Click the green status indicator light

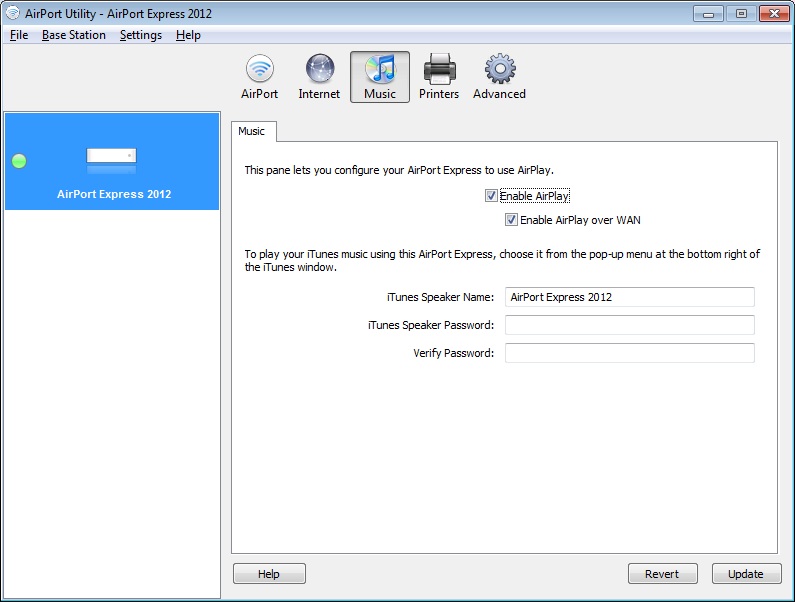(x=19, y=161)
